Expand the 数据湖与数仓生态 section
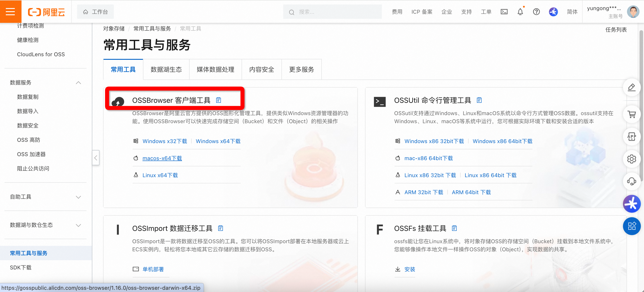Viewport: 644px width, 292px height. pos(78,225)
